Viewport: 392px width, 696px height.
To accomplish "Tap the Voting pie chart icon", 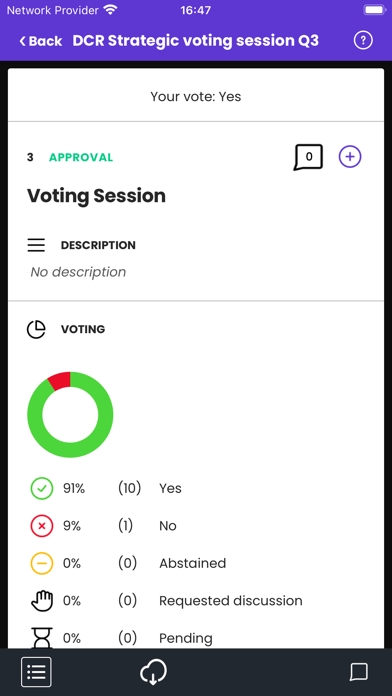I will point(36,329).
